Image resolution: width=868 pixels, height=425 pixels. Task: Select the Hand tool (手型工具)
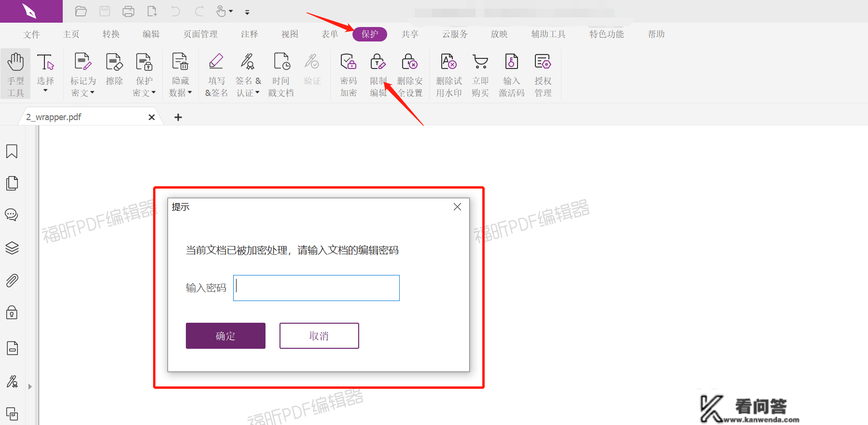click(15, 74)
